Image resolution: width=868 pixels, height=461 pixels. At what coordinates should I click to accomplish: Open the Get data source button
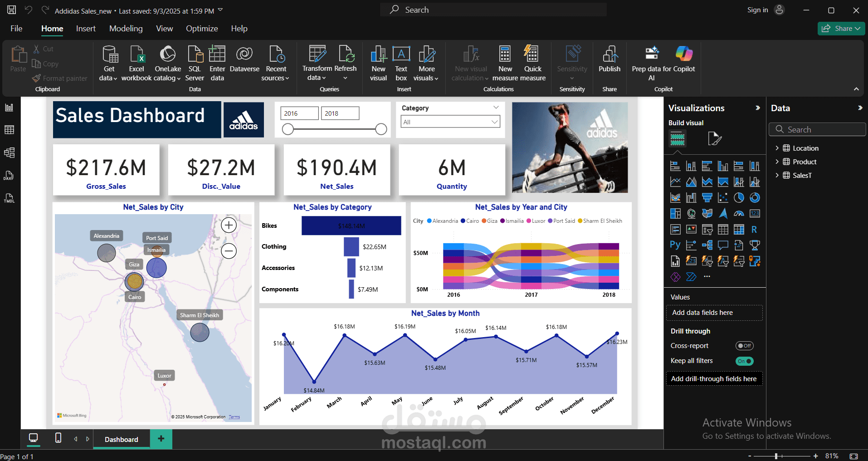point(108,63)
